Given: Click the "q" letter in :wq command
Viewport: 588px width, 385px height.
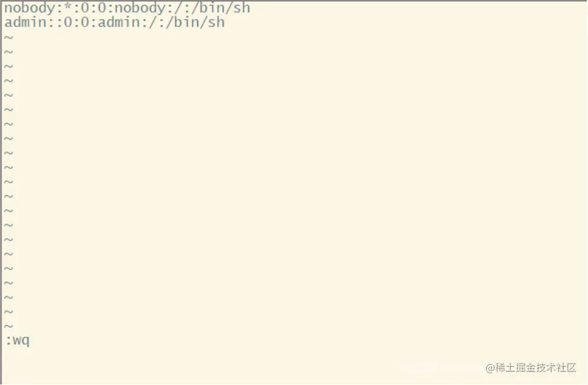Looking at the screenshot, I should click(x=25, y=342).
